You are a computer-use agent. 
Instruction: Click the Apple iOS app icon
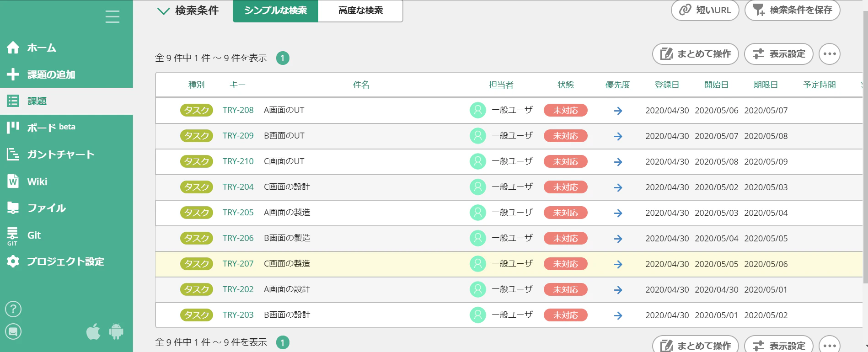click(93, 331)
